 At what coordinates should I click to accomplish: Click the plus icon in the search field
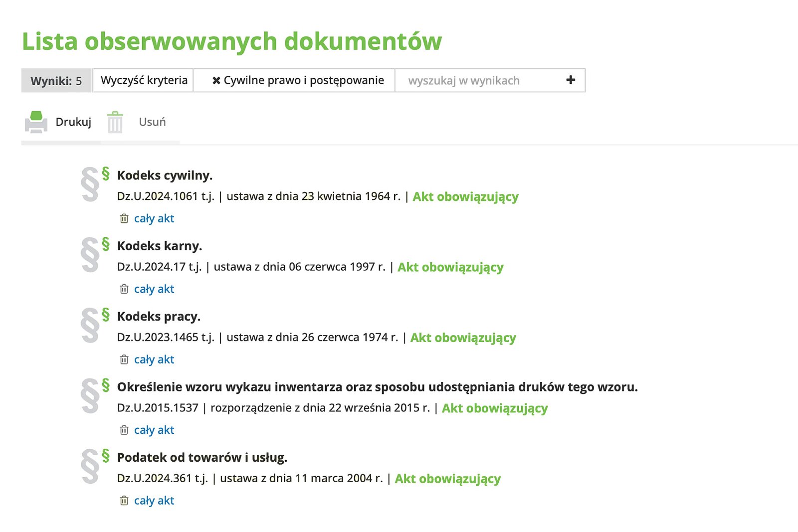[x=570, y=80]
